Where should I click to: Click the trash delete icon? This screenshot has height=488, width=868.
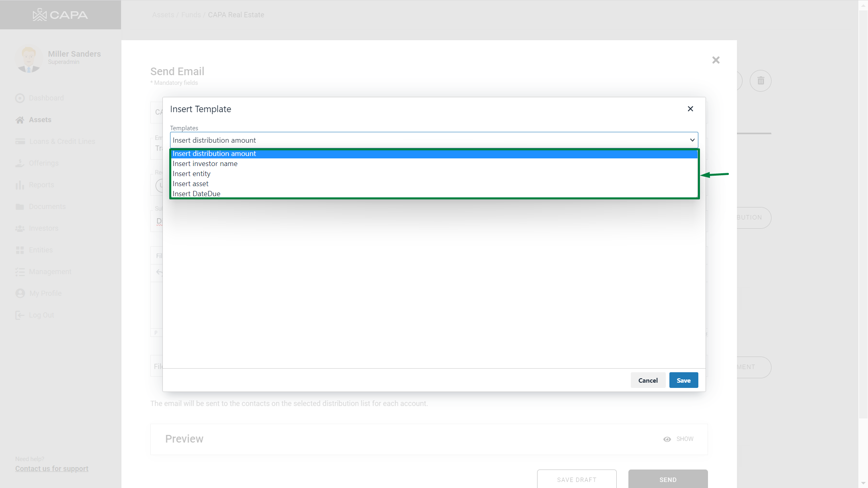pos(760,81)
